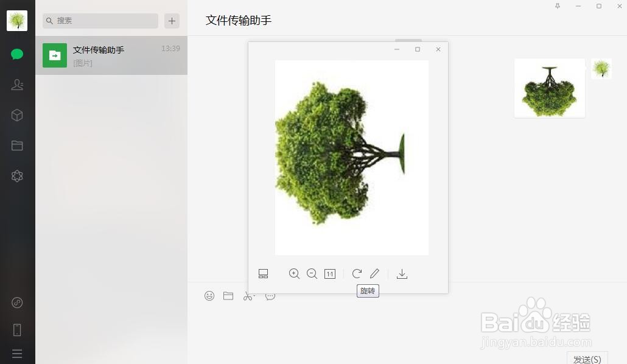Rotate the image
The image size is (627, 364).
[357, 273]
